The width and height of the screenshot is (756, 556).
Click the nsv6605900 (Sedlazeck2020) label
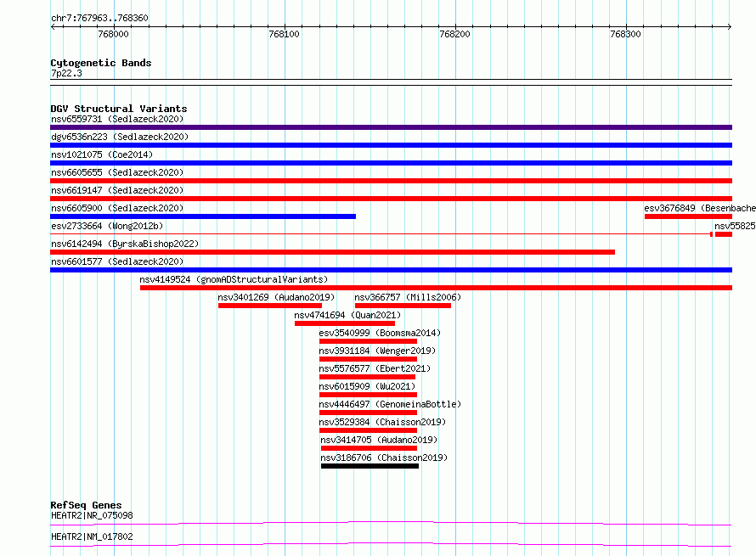pyautogui.click(x=117, y=208)
